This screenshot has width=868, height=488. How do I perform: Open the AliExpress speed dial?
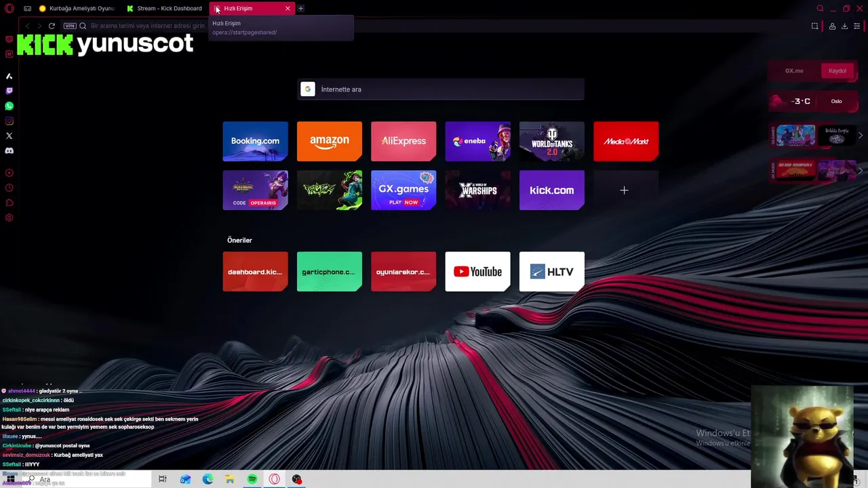403,141
